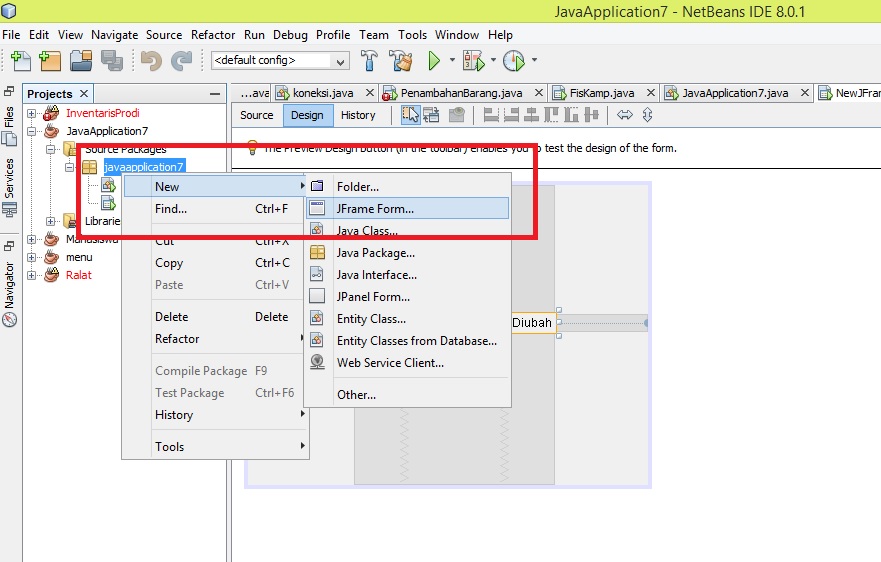
Task: Open the default config combo box
Action: [280, 60]
